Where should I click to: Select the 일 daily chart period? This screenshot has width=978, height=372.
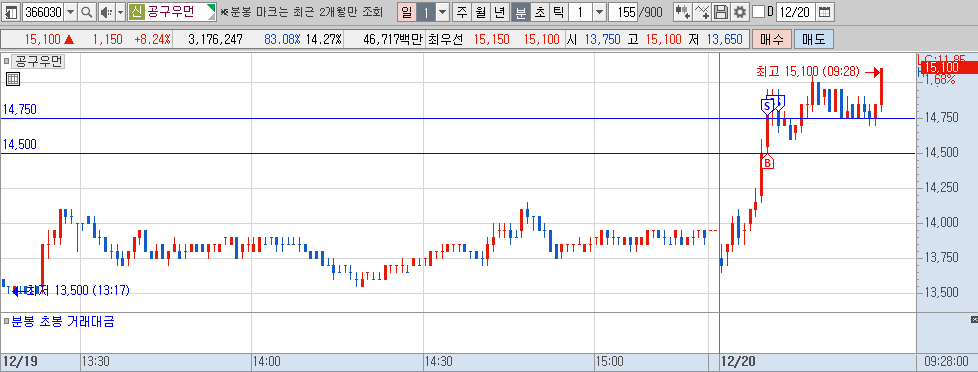click(406, 11)
